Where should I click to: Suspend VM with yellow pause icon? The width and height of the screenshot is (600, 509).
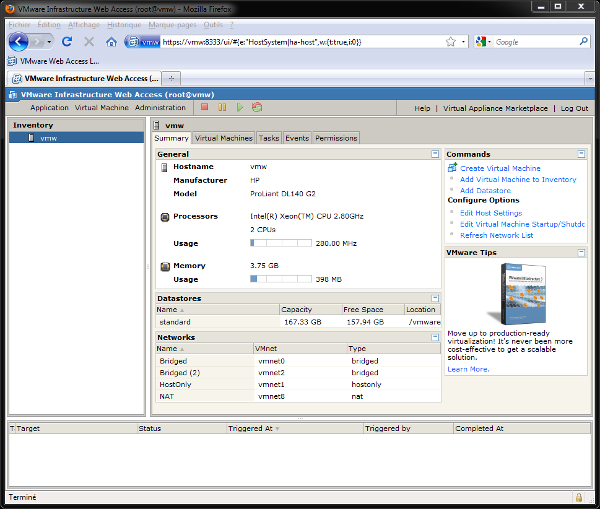point(222,107)
